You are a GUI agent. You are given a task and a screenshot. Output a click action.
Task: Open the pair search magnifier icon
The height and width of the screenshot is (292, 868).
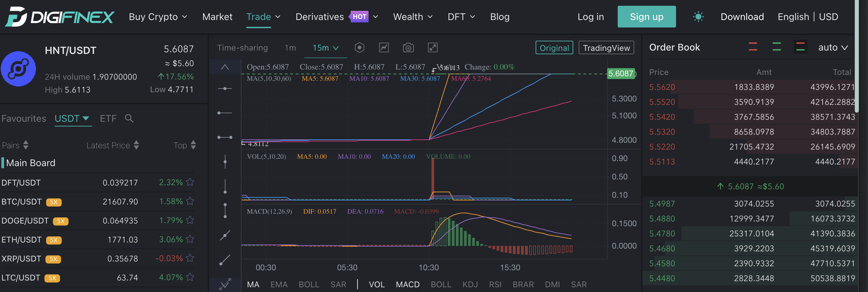click(x=129, y=118)
